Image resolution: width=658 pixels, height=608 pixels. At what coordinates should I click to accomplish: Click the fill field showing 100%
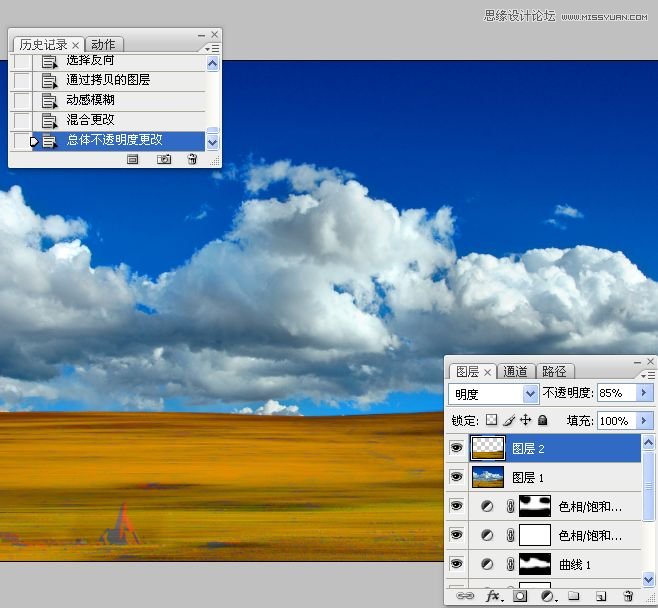[616, 420]
